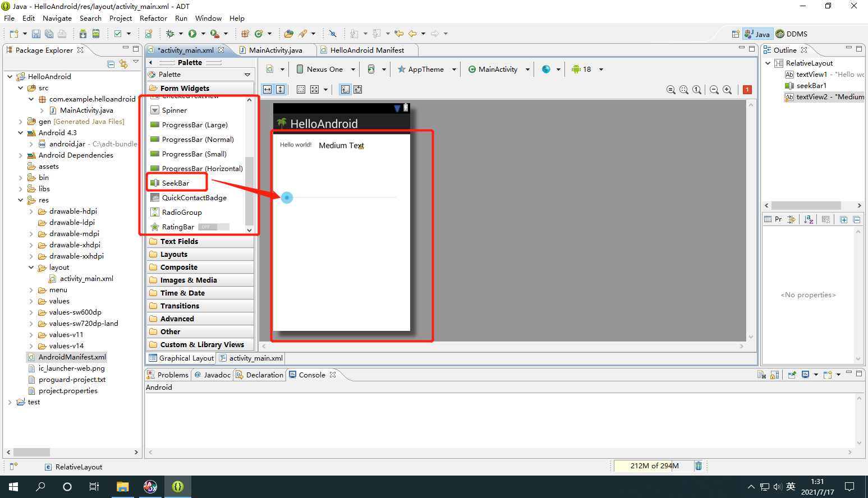This screenshot has height=498, width=868.
Task: Zoom in on the layout canvas
Action: point(727,90)
